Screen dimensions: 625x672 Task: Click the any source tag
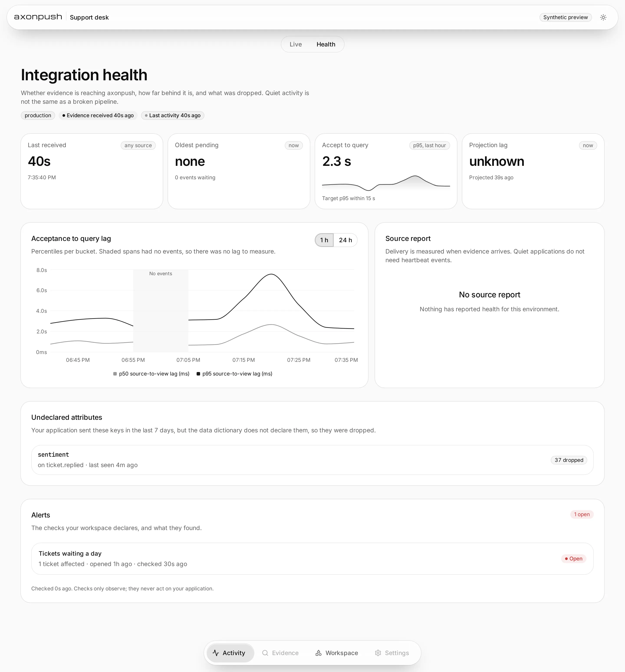coord(138,145)
